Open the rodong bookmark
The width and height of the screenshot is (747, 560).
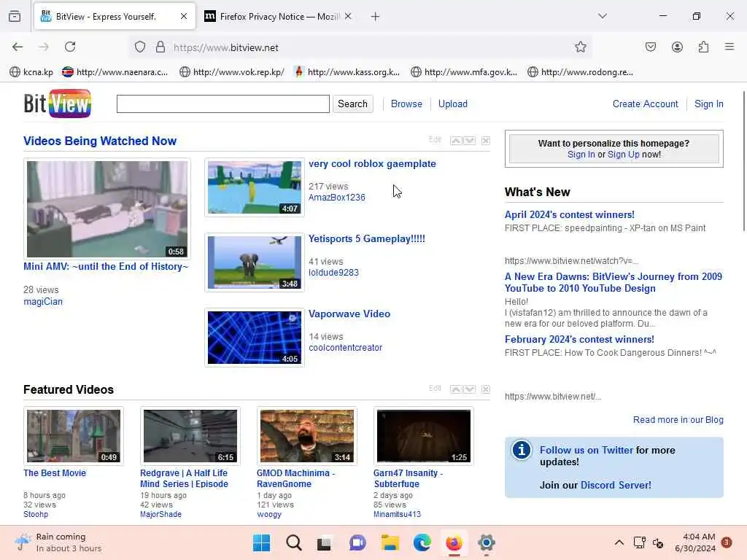click(580, 72)
